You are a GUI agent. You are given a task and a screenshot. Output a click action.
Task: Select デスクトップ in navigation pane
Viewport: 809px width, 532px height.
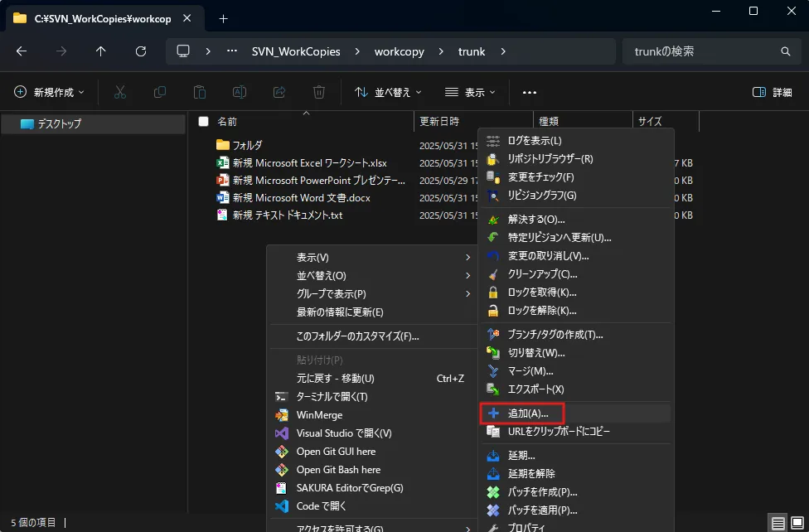coord(94,123)
